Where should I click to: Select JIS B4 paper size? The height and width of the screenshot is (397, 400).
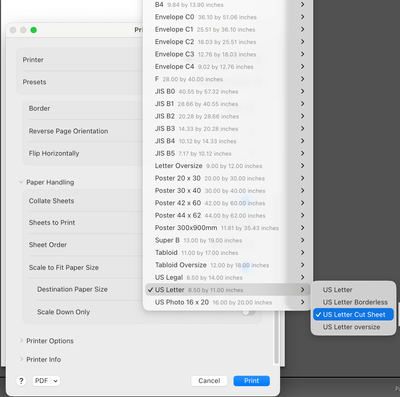tap(228, 141)
